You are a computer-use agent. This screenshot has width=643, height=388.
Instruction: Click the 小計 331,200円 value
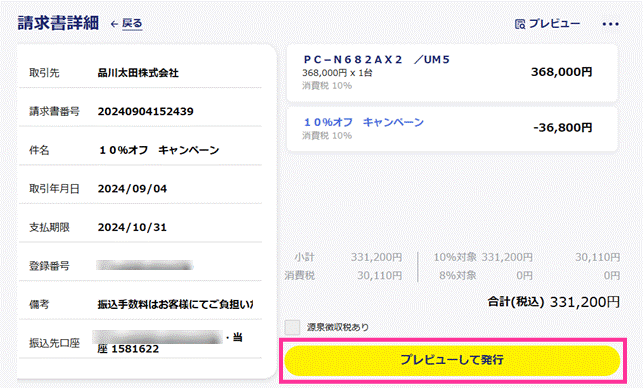[376, 258]
